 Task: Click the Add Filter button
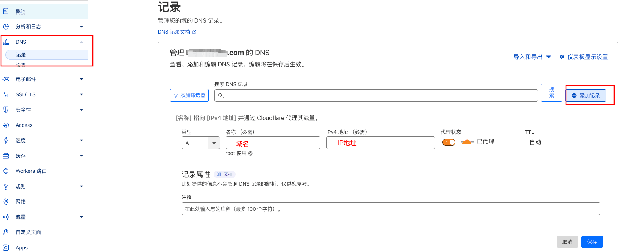click(x=189, y=95)
